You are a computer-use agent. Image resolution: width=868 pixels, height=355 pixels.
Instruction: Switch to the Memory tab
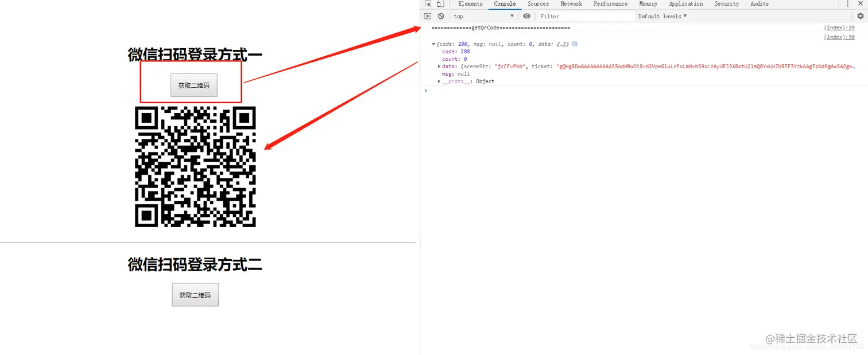[x=648, y=4]
